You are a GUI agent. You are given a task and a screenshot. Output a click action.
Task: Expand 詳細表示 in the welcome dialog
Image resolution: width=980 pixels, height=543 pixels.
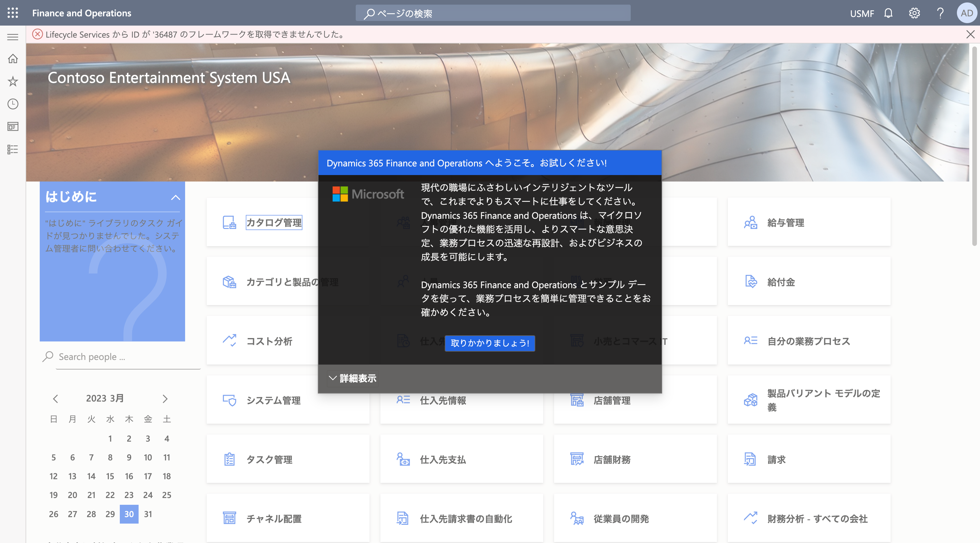point(353,378)
